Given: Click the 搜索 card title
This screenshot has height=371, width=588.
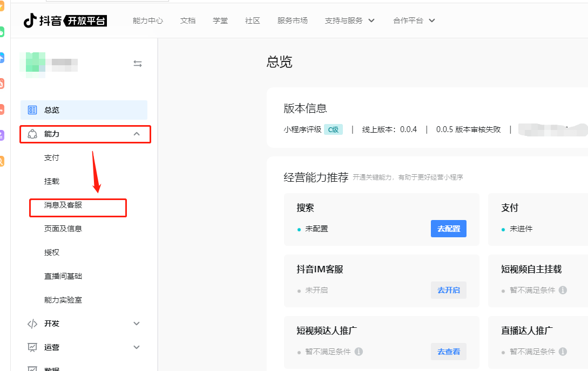Looking at the screenshot, I should point(305,208).
